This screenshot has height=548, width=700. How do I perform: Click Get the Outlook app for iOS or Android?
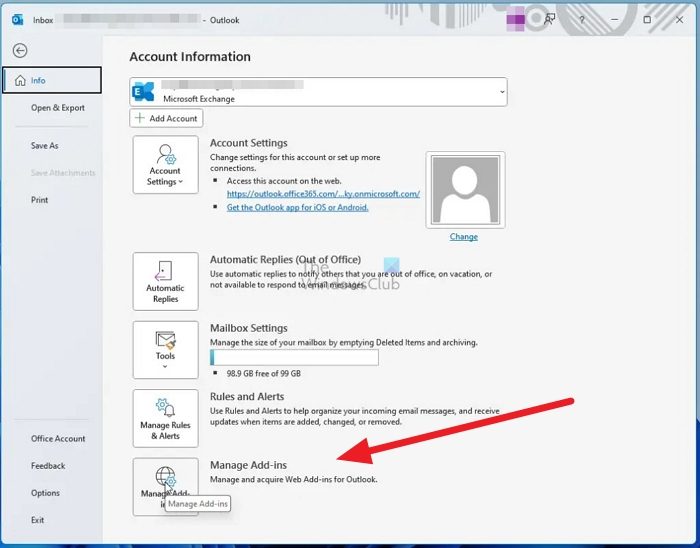pyautogui.click(x=297, y=208)
